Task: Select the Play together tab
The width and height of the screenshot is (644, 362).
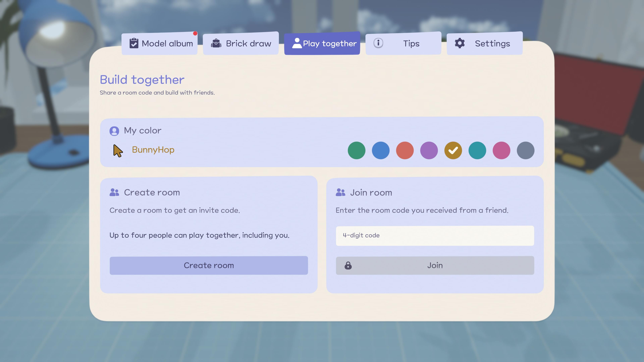Action: (x=322, y=43)
